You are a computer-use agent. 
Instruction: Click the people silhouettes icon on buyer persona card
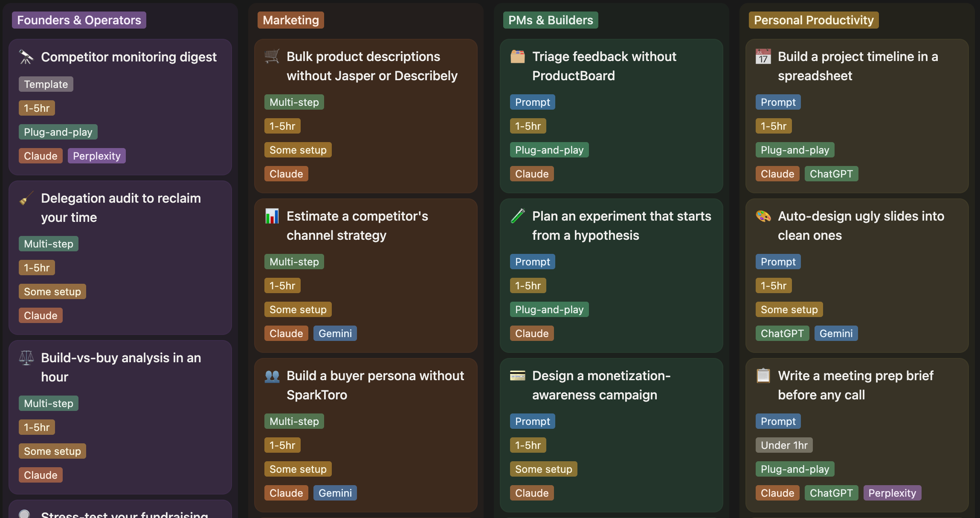point(272,375)
